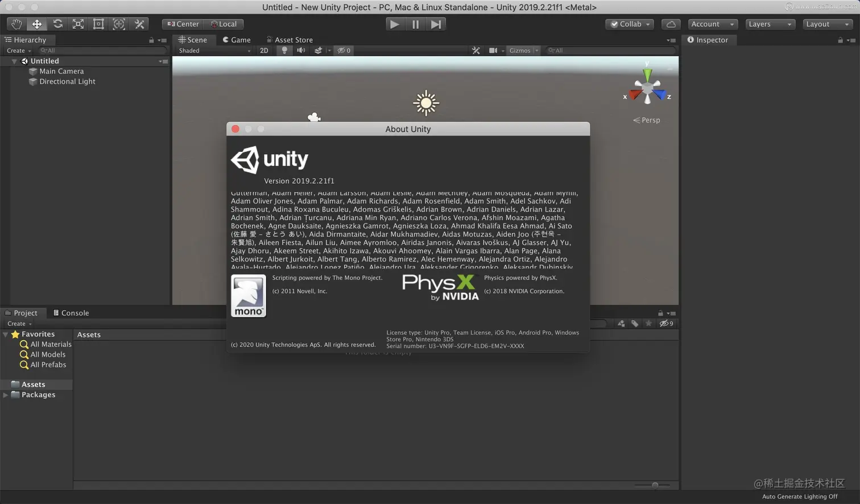860x504 pixels.
Task: Select Directional Light in Hierarchy
Action: click(67, 81)
